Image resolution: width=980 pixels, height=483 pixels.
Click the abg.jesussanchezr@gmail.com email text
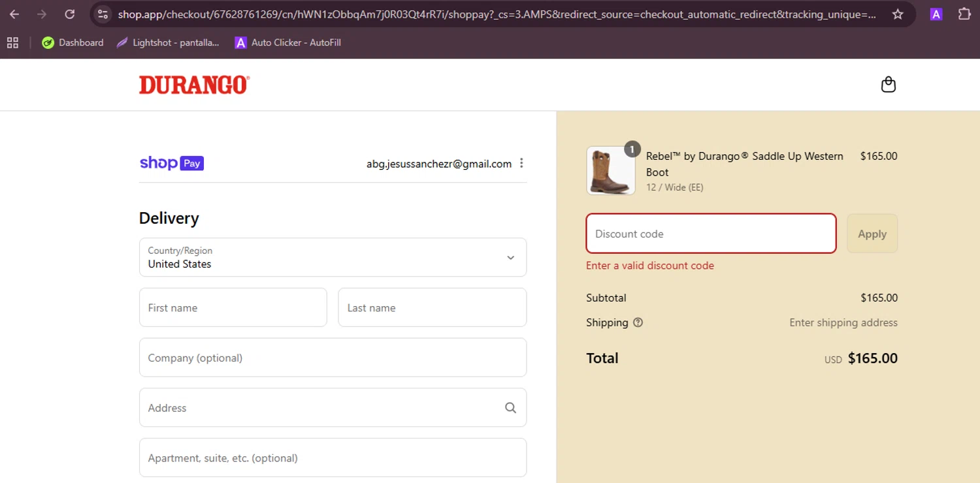439,164
